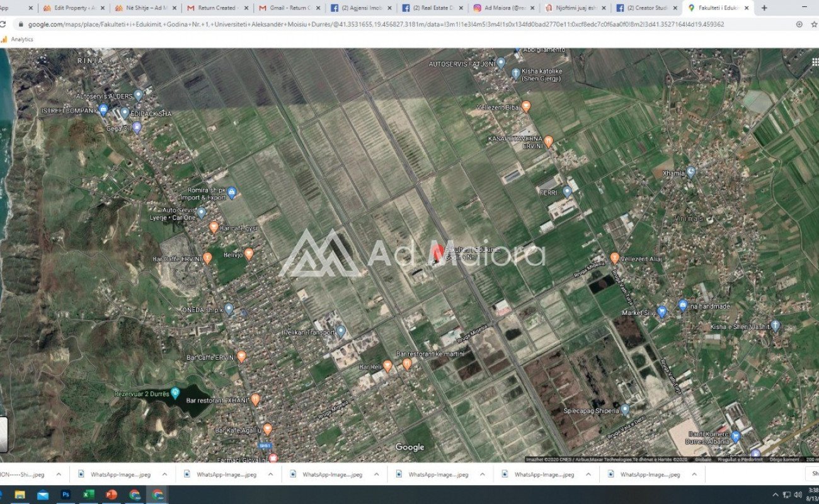Viewport: 819px width, 504px height.
Task: Click the Excel taskbar icon
Action: 88,495
